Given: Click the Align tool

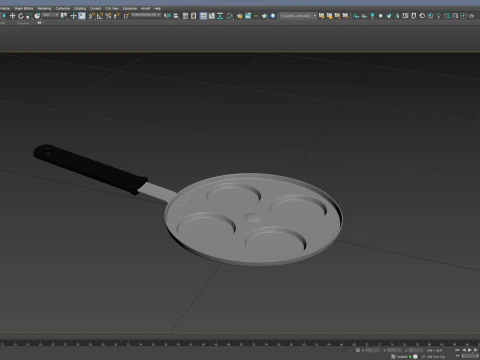Looking at the screenshot, I should point(176,16).
